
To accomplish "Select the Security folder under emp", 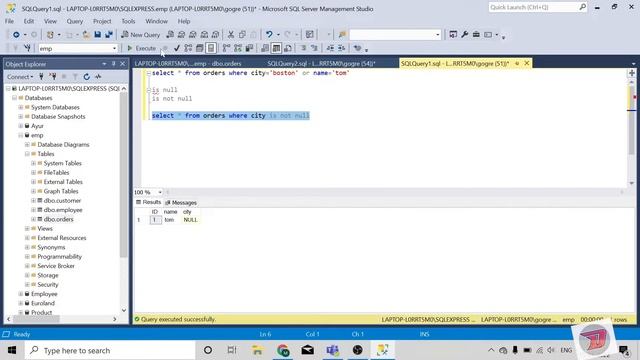I will (x=48, y=284).
